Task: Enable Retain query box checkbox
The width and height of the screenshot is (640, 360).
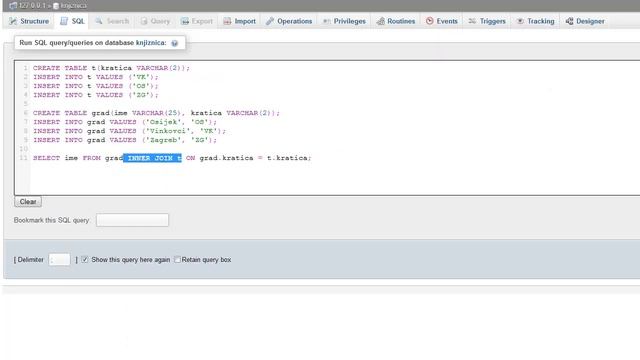Action: click(x=178, y=260)
